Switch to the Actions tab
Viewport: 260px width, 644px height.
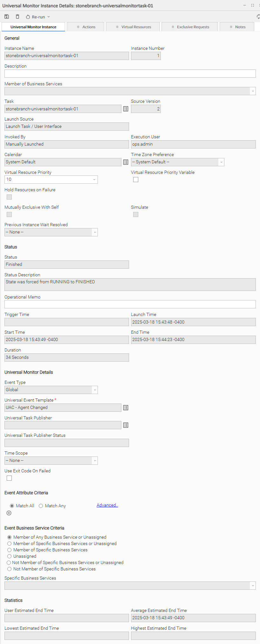[x=86, y=27]
